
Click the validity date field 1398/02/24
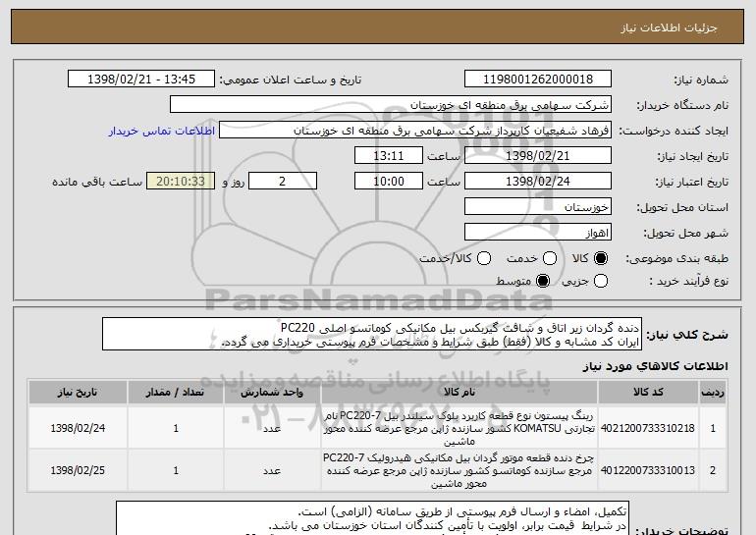coord(538,182)
